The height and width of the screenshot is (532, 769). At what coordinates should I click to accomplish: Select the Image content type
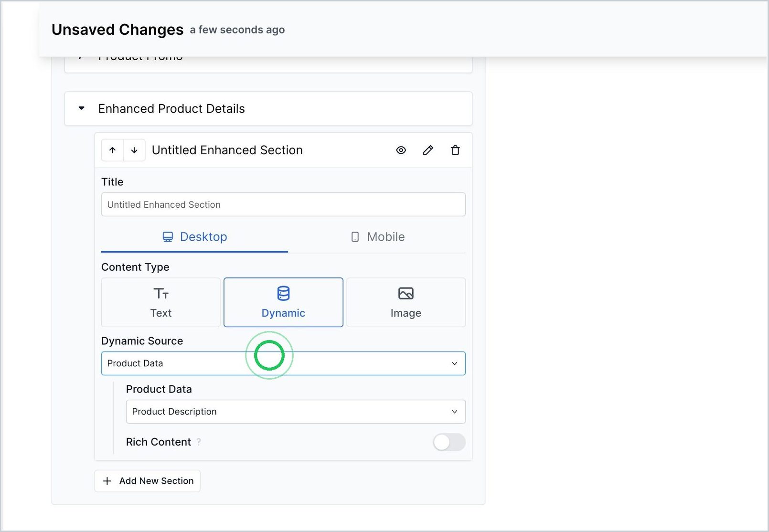tap(406, 302)
